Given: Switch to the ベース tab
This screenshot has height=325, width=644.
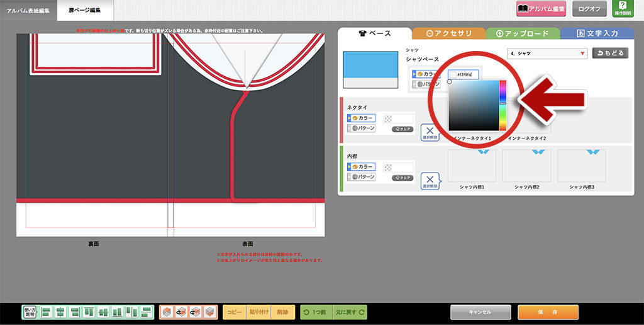Looking at the screenshot, I should 374,34.
